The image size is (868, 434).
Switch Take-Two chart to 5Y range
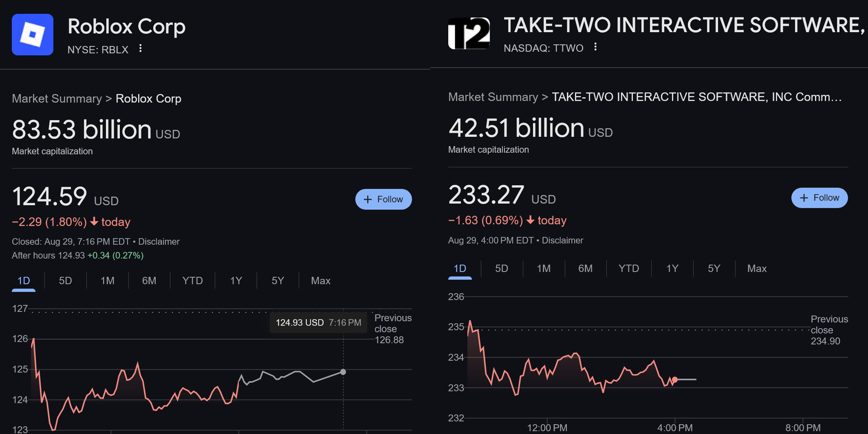click(x=714, y=268)
